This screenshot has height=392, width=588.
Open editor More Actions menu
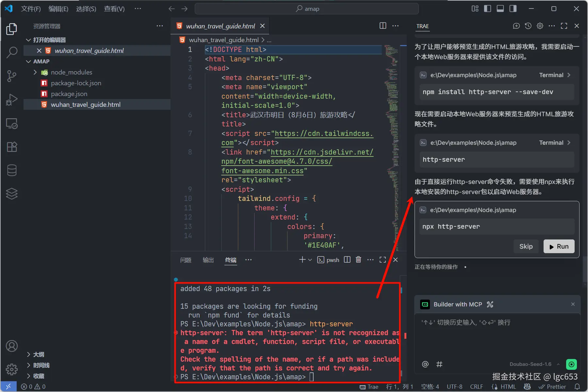(x=396, y=26)
